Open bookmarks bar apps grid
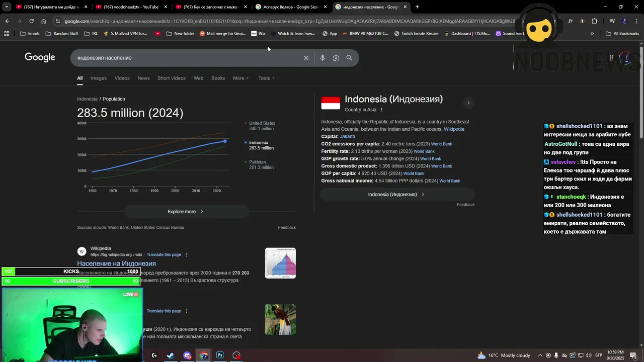 [x=7, y=34]
